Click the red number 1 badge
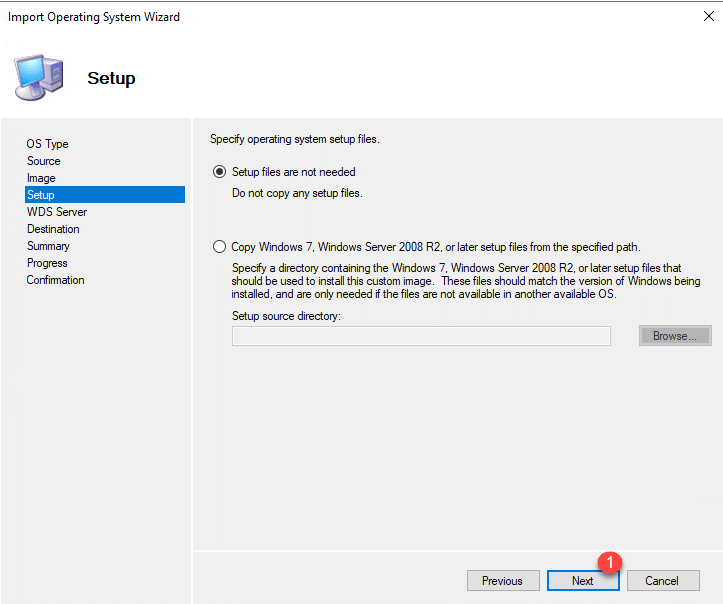 tap(609, 563)
